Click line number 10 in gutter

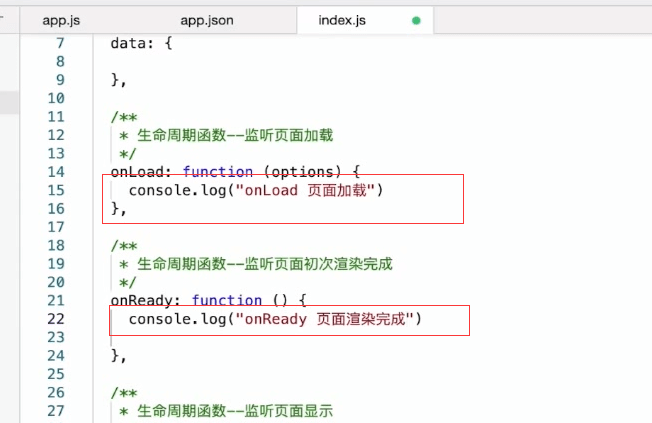tap(56, 98)
